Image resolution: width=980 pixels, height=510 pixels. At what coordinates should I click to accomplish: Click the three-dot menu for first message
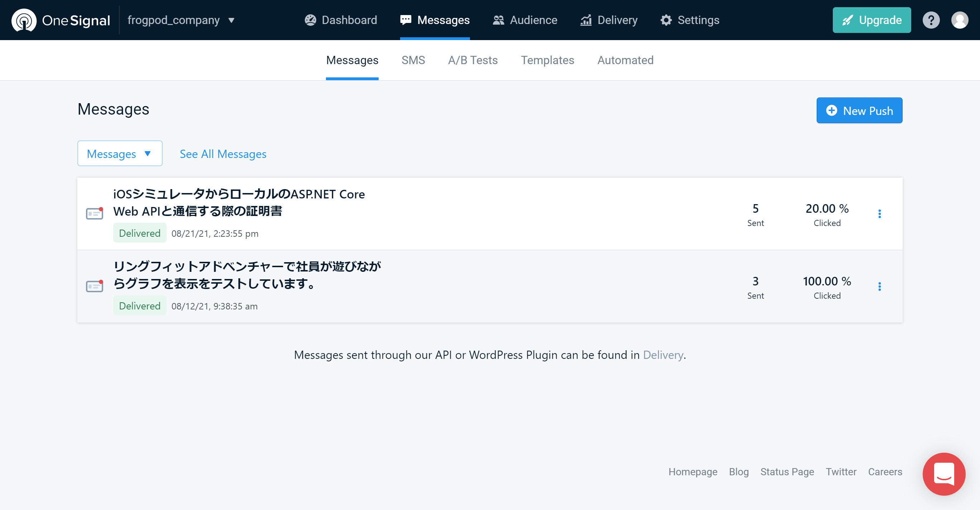880,214
